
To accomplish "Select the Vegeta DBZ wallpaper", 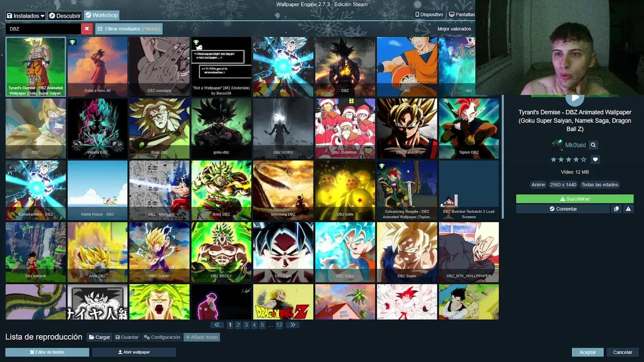I will coord(98,128).
